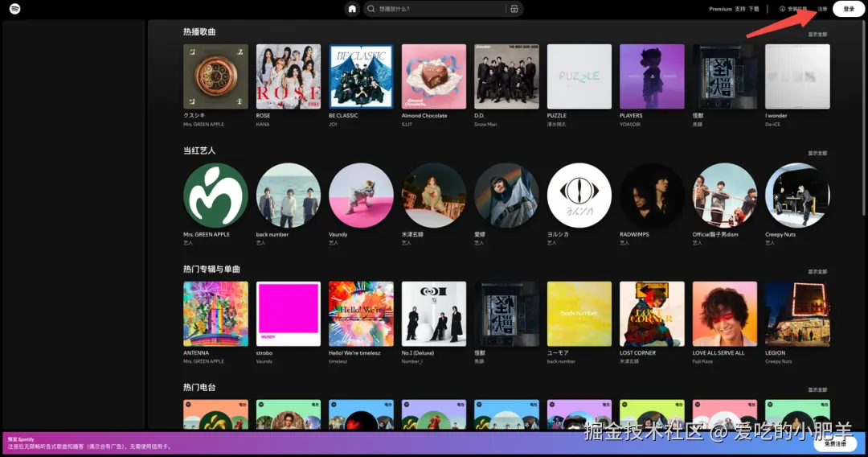Image resolution: width=868 pixels, height=457 pixels.
Task: Open back number artist photo
Action: [x=289, y=195]
